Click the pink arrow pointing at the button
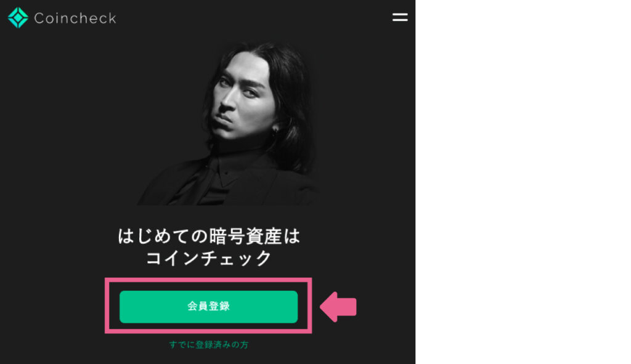The height and width of the screenshot is (364, 631). point(338,307)
